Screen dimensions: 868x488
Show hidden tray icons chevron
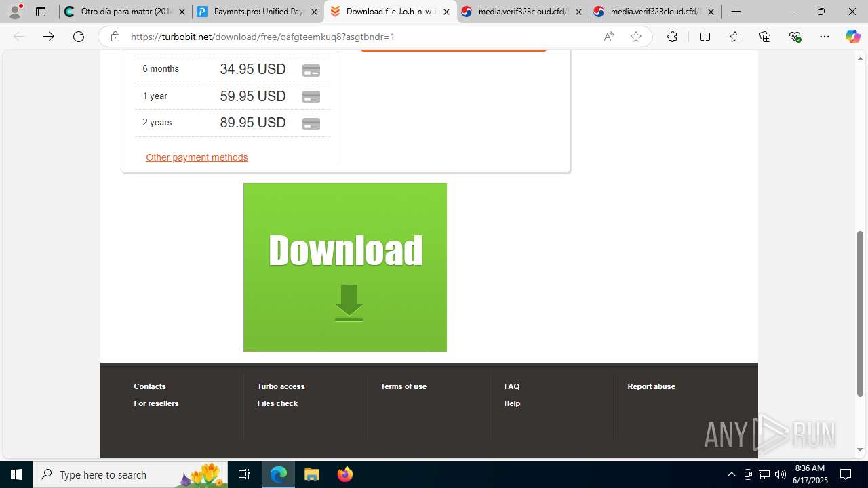[x=731, y=474]
